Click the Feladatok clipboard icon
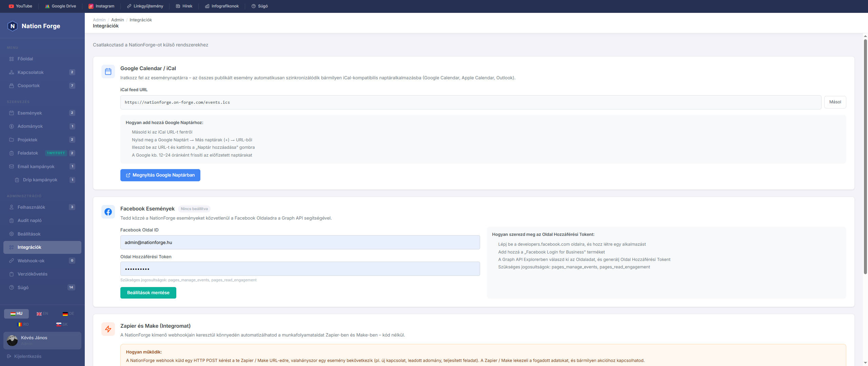Image resolution: width=868 pixels, height=366 pixels. point(12,153)
